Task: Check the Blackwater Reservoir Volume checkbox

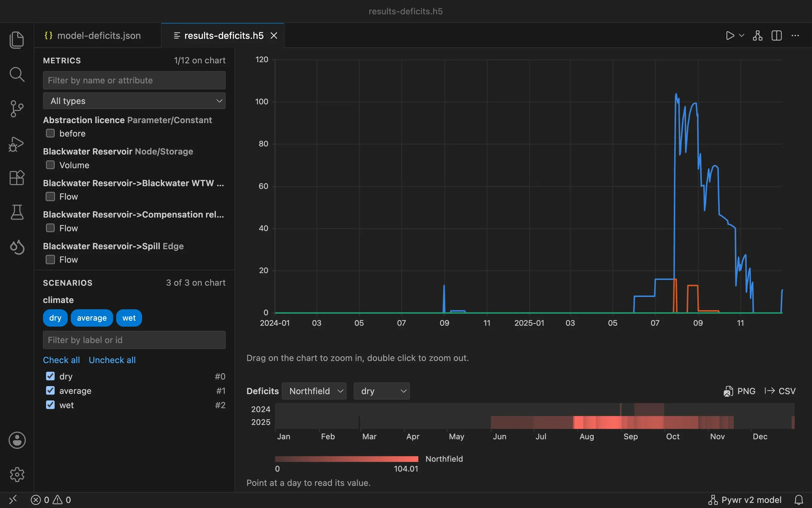Action: coord(50,165)
